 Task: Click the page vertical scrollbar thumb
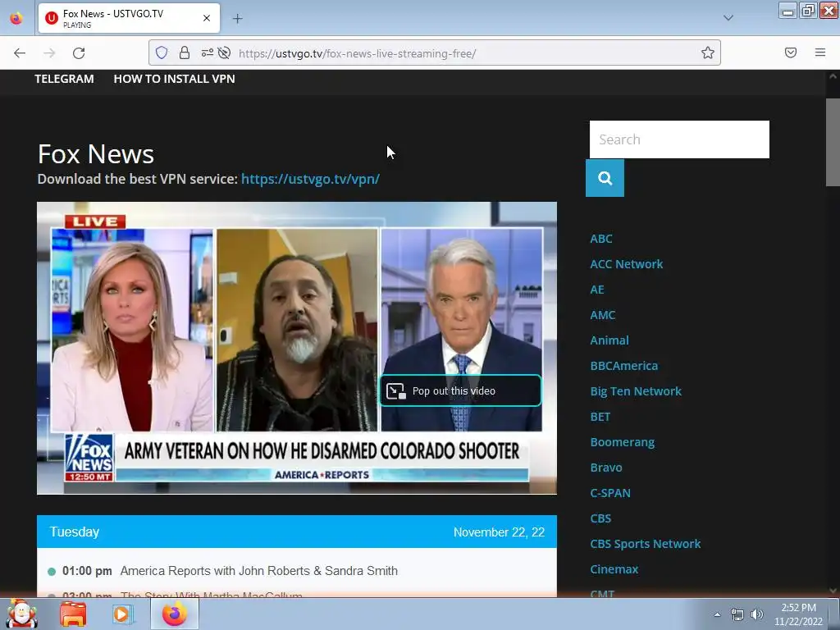[x=833, y=142]
